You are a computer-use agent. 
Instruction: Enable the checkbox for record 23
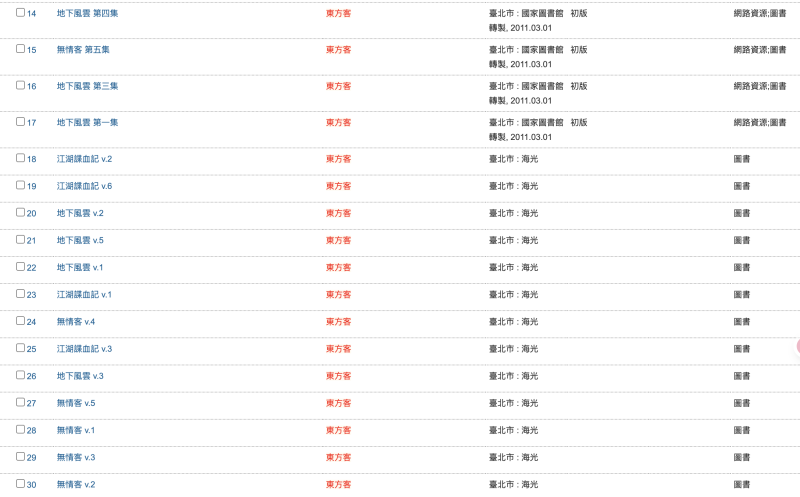click(20, 293)
